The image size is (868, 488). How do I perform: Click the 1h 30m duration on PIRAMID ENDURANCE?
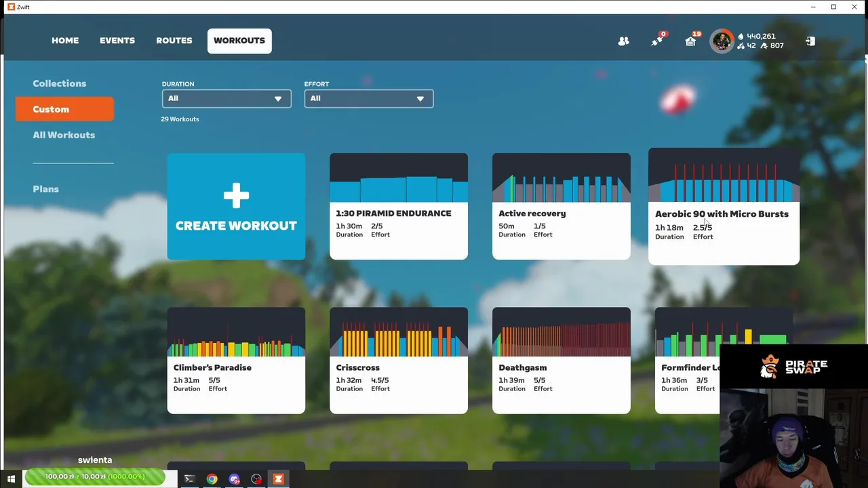pos(349,226)
